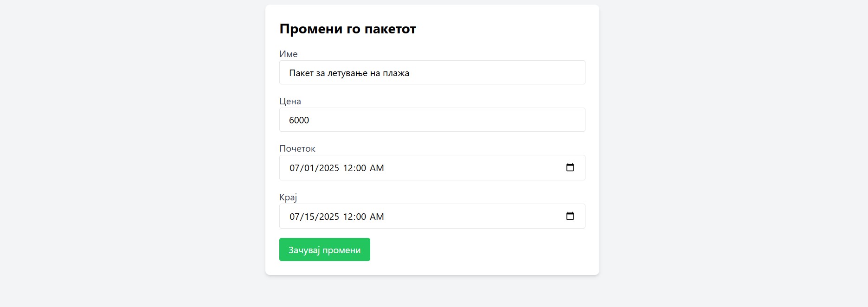Select the month segment in Крај date

(295, 217)
